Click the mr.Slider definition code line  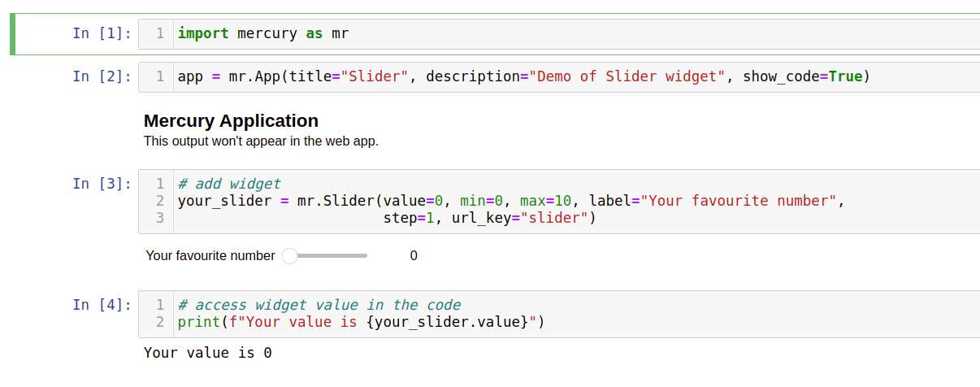[x=510, y=201]
